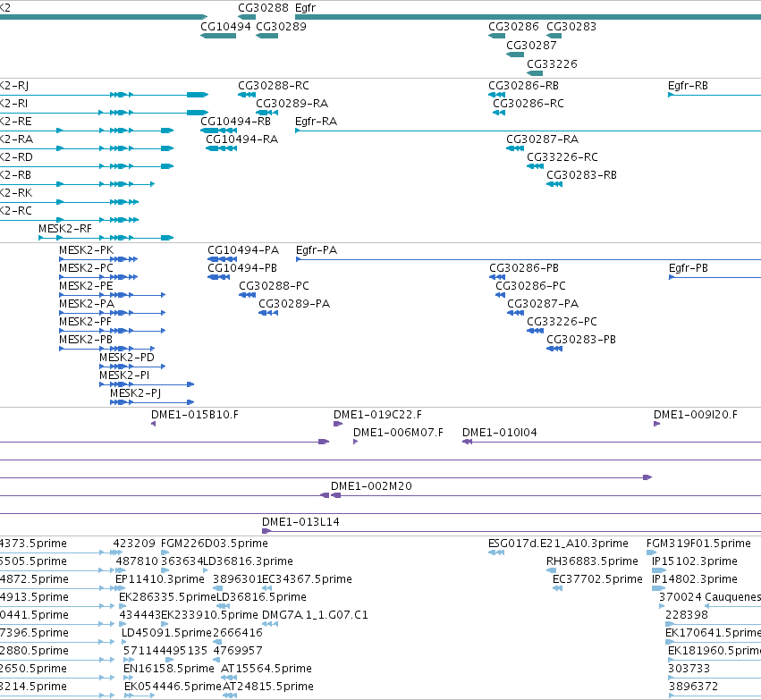This screenshot has width=761, height=700.
Task: Select the MESK2-PC protein label
Action: [x=87, y=268]
